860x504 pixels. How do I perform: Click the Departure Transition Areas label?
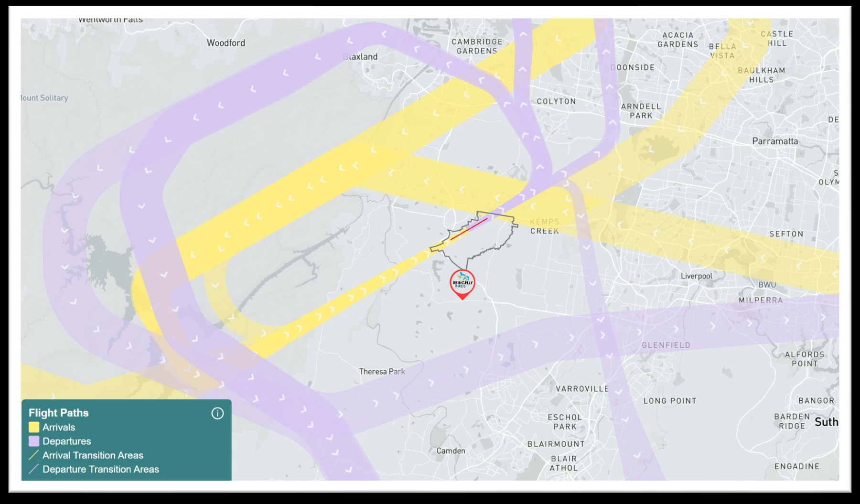(101, 469)
